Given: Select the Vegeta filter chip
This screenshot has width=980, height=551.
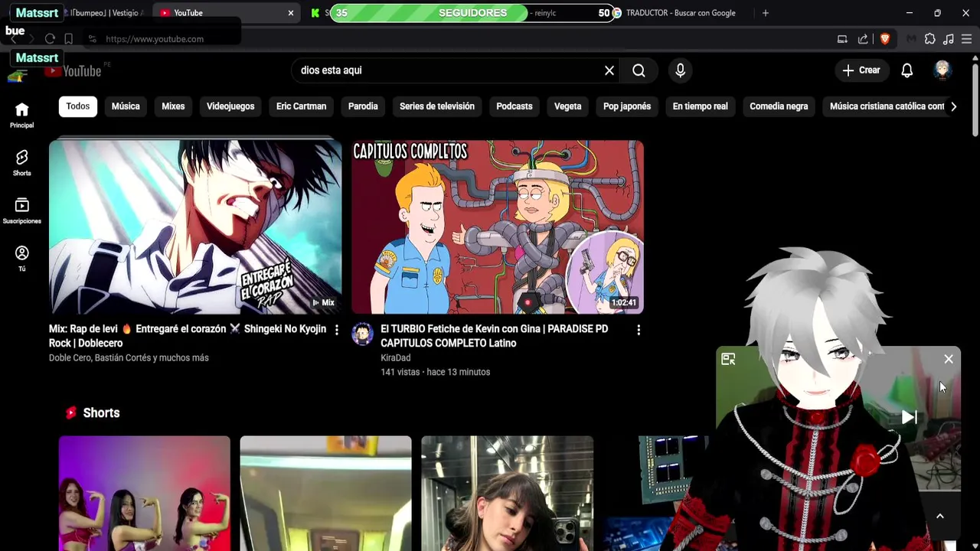Looking at the screenshot, I should click(568, 106).
